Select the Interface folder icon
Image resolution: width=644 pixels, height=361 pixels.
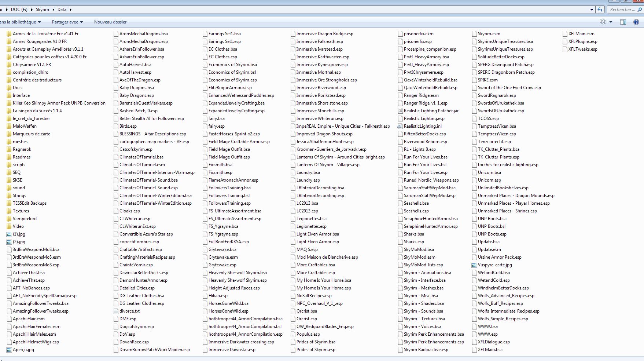(9, 95)
